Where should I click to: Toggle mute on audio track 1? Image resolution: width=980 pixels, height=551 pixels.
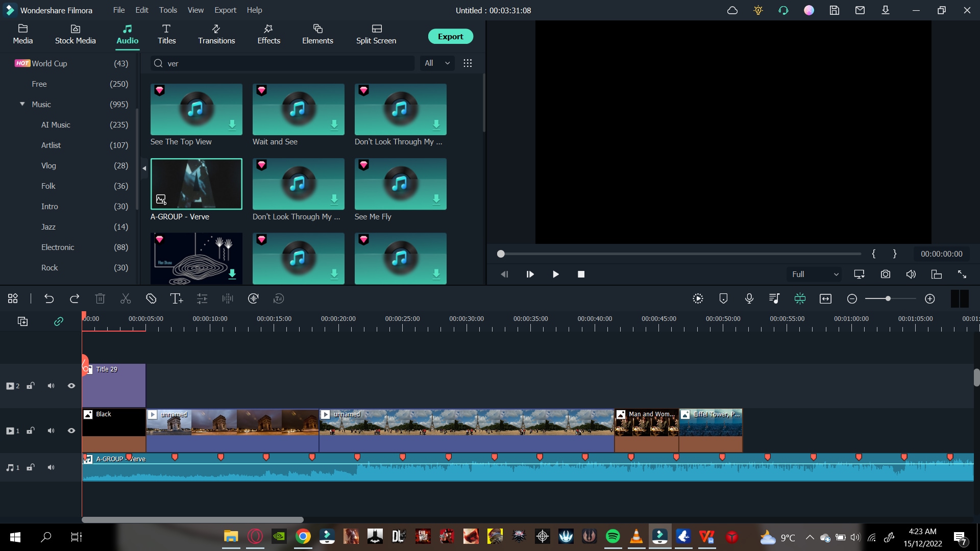(51, 467)
